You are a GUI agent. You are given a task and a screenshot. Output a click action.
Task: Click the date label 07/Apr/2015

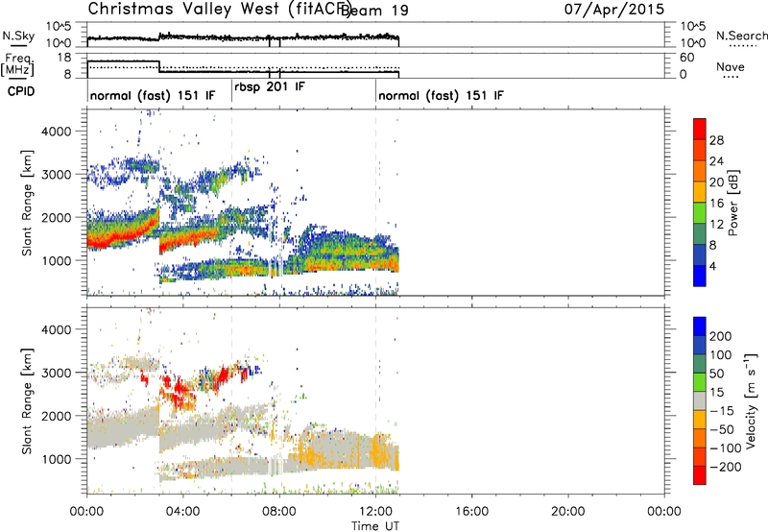coord(614,9)
